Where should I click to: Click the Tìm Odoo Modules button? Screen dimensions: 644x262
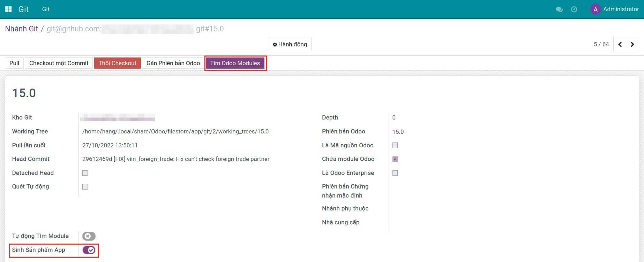[235, 63]
